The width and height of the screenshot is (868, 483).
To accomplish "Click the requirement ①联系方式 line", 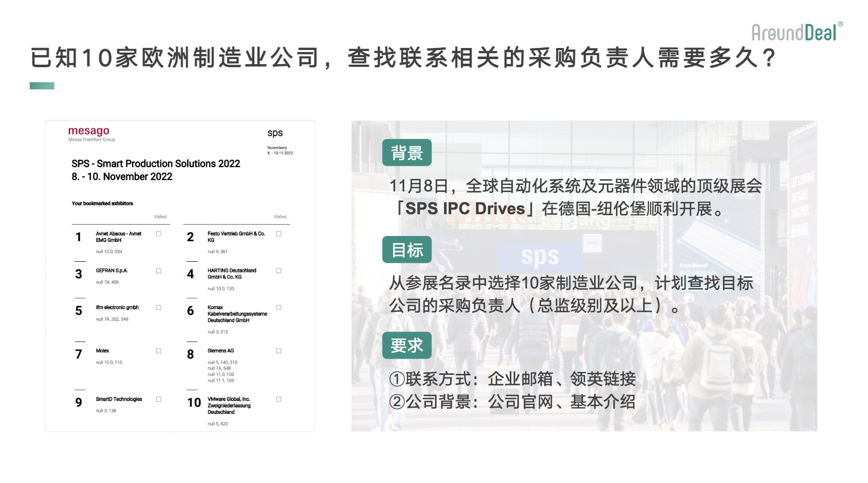I will point(512,379).
